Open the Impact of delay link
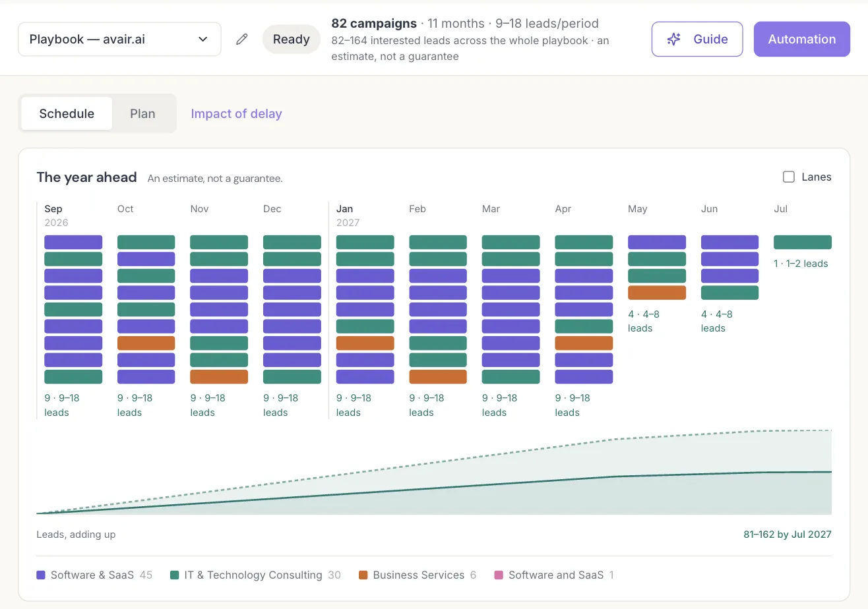This screenshot has height=609, width=868. click(236, 113)
